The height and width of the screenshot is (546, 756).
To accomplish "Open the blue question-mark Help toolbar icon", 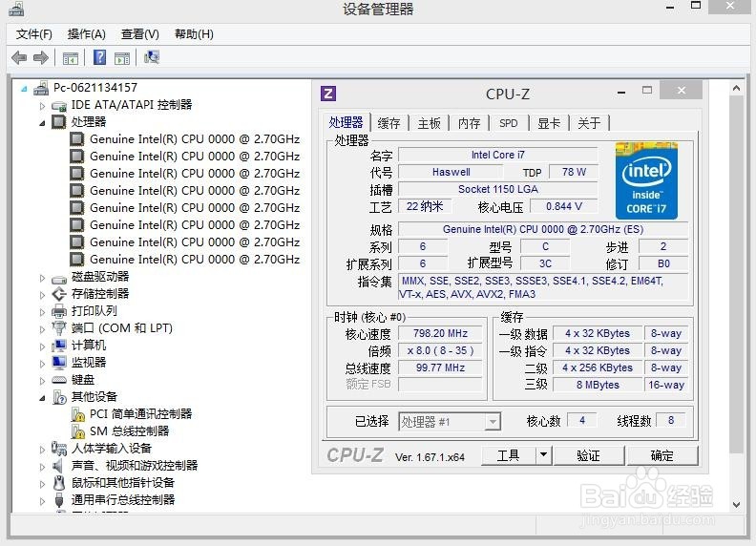I will 100,57.
